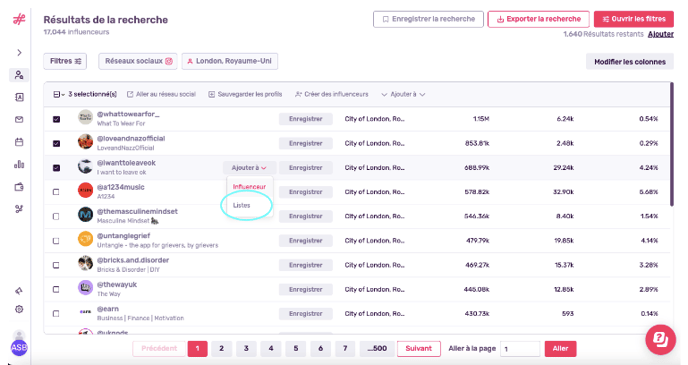Viewport: 688px width, 365px height.
Task: Click the envelope messages icon in sidebar
Action: click(19, 119)
